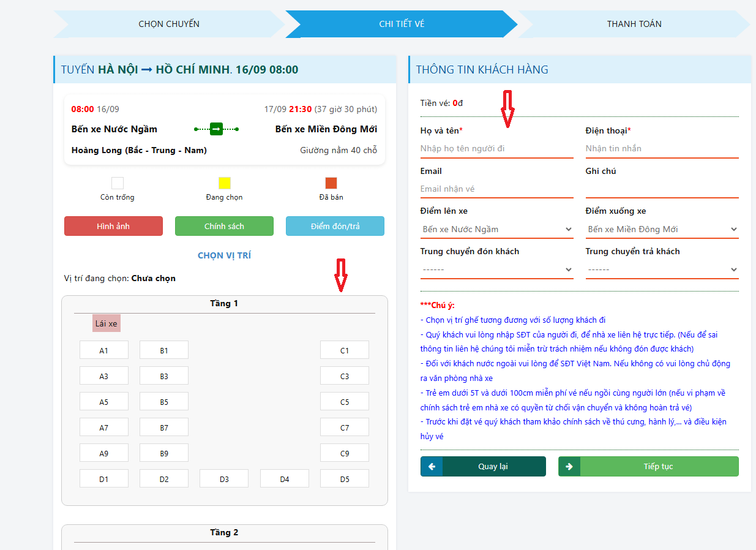Click the red Hình ảnh button

tap(113, 227)
